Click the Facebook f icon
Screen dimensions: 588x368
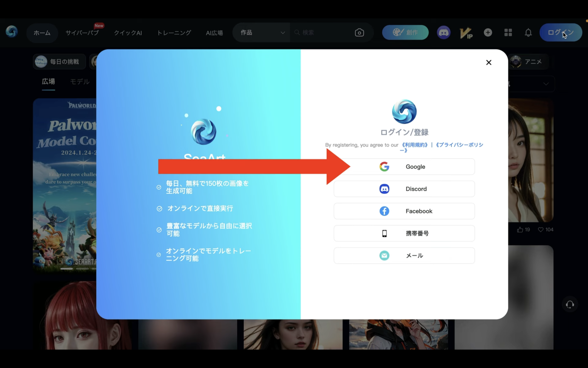point(384,211)
